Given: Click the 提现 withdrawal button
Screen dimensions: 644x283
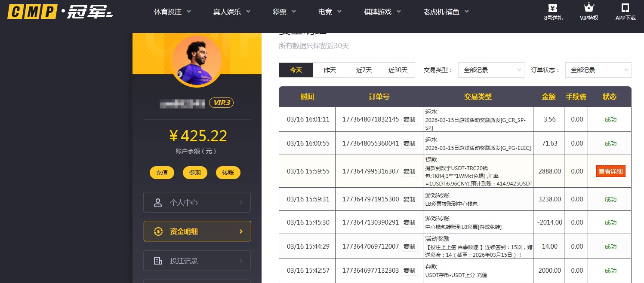Looking at the screenshot, I should pos(195,173).
